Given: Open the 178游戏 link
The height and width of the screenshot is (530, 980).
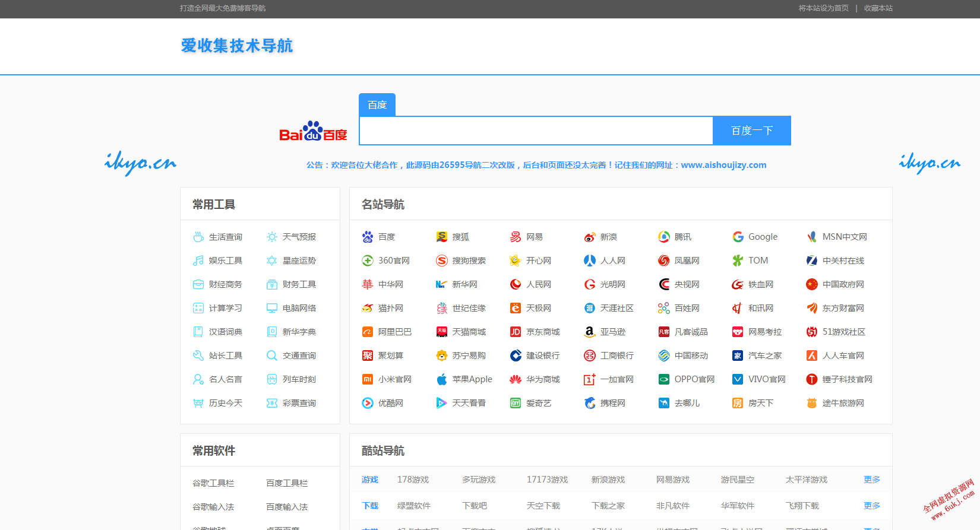Looking at the screenshot, I should pos(413,480).
